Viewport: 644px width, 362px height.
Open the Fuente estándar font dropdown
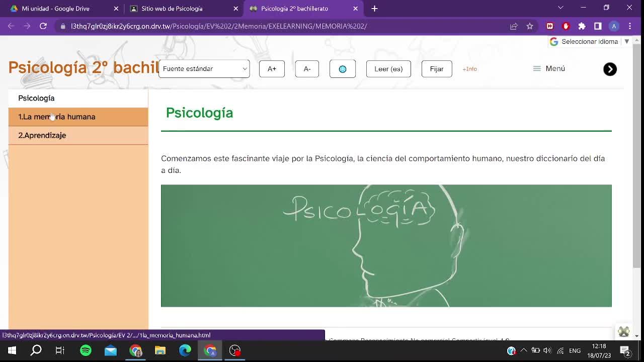pyautogui.click(x=204, y=69)
